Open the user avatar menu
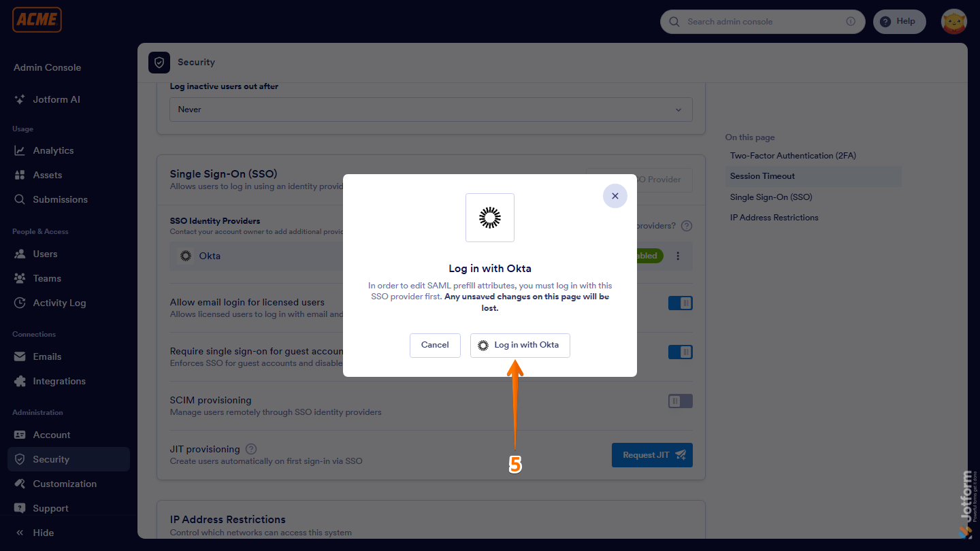Screen dimensions: 980x551 (x=953, y=22)
